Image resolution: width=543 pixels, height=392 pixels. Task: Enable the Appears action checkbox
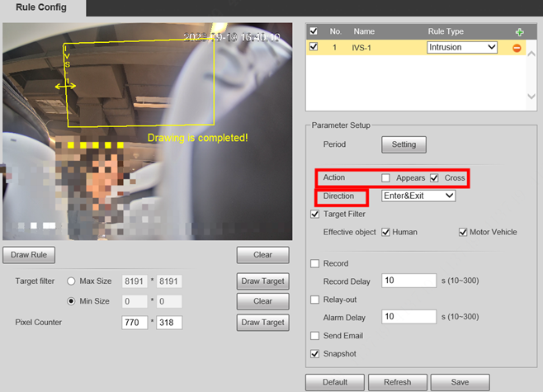(385, 178)
